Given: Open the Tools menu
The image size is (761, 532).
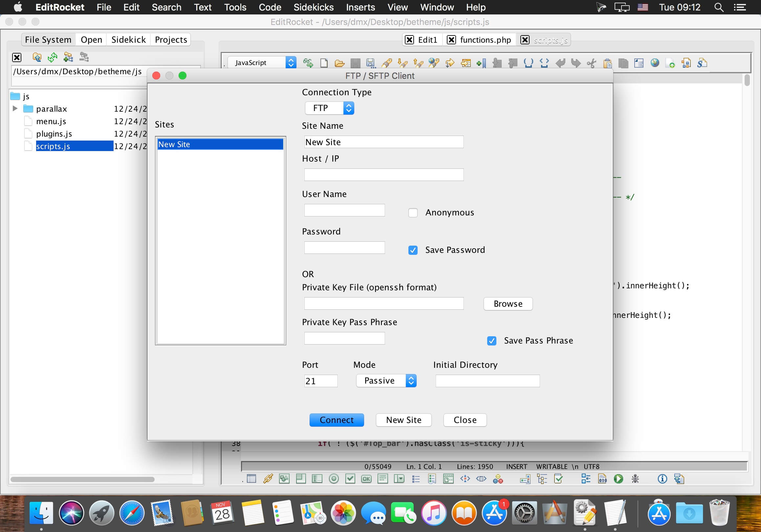Looking at the screenshot, I should coord(235,7).
